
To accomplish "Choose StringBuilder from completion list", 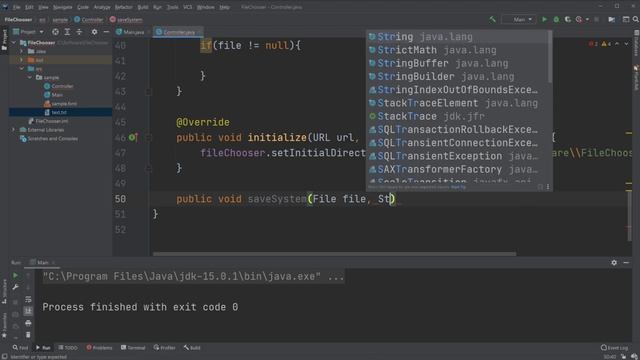I will point(457,77).
